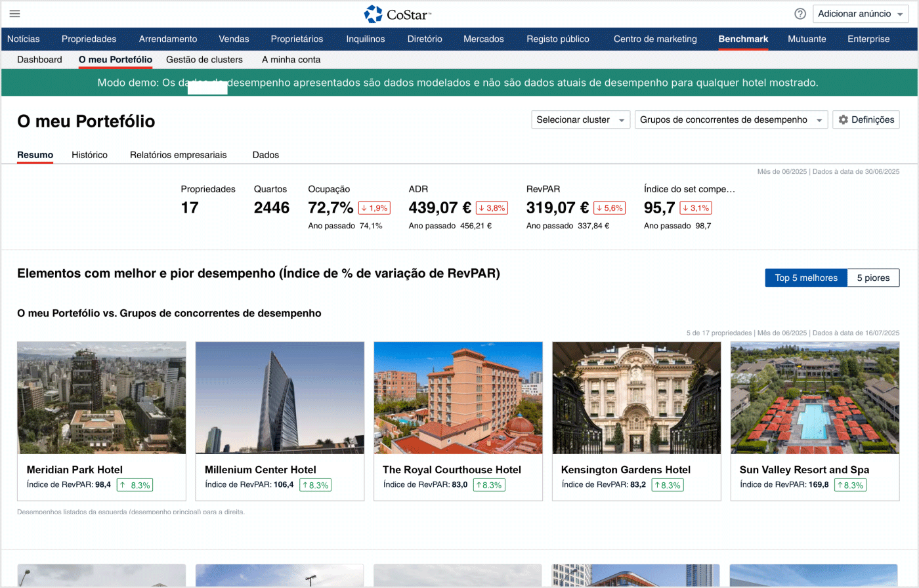Open the Sun Valley Resort and Spa name
Image resolution: width=919 pixels, height=588 pixels.
point(804,470)
